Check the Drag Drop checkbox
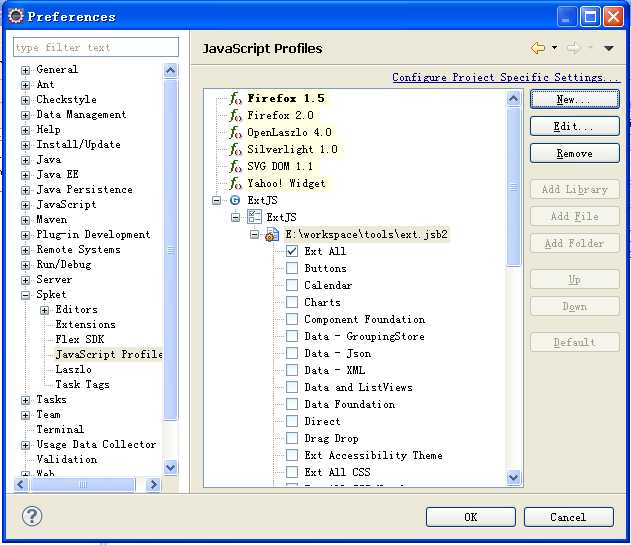 [x=292, y=438]
